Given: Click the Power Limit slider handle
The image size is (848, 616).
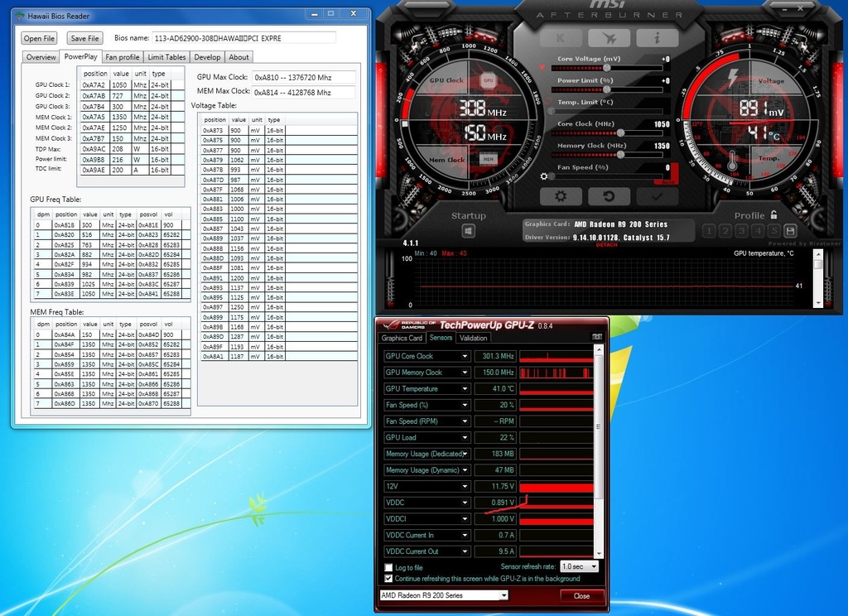Looking at the screenshot, I should pos(607,89).
